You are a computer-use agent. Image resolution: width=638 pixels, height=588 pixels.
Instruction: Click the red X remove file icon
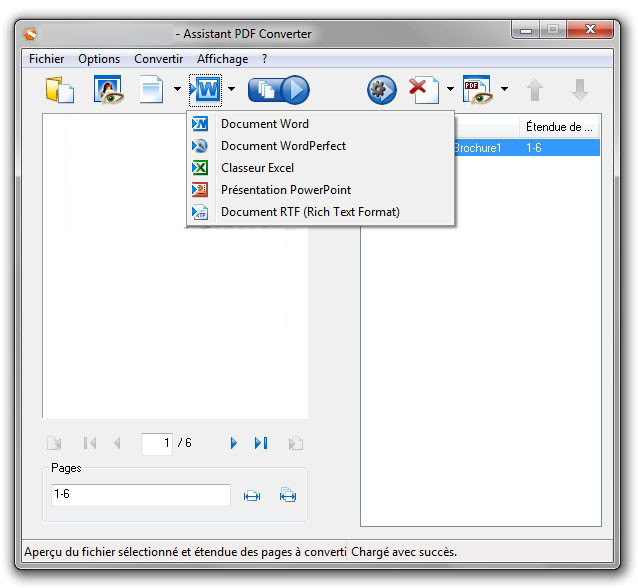click(x=423, y=90)
